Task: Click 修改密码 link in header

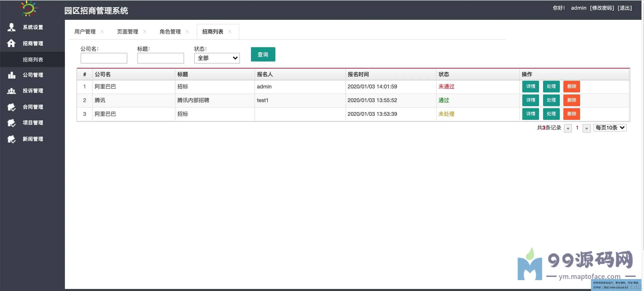Action: click(602, 8)
